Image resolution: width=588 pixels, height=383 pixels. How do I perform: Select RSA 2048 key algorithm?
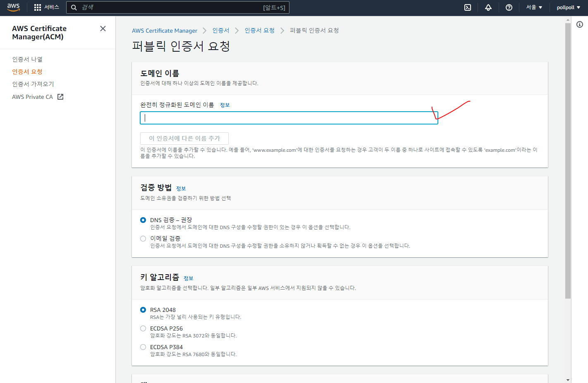pyautogui.click(x=143, y=310)
